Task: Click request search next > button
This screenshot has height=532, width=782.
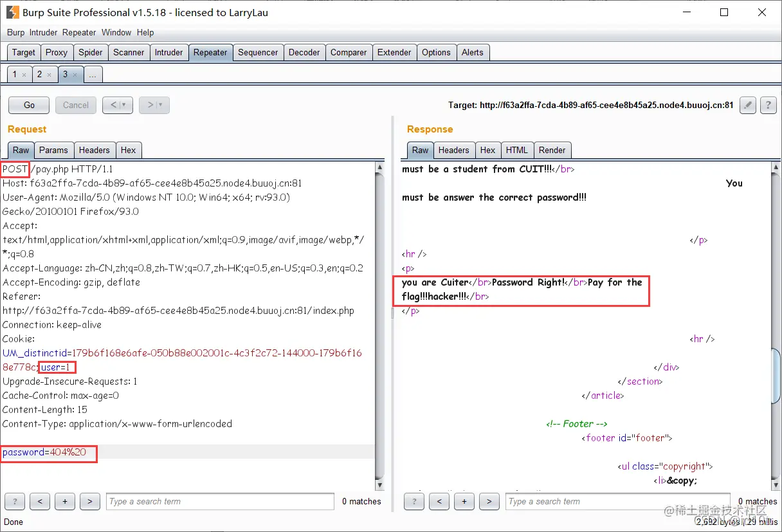Action: click(90, 501)
